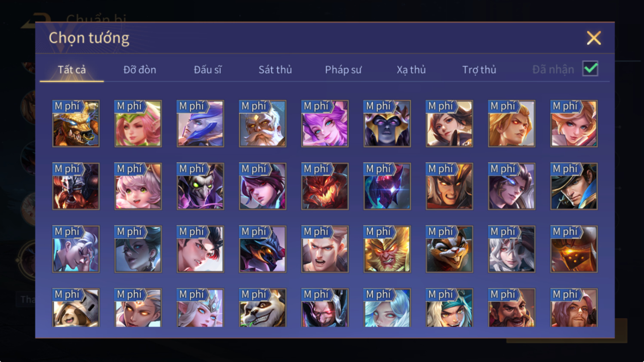Select the red fire demon hero
This screenshot has height=362, width=644.
click(325, 186)
